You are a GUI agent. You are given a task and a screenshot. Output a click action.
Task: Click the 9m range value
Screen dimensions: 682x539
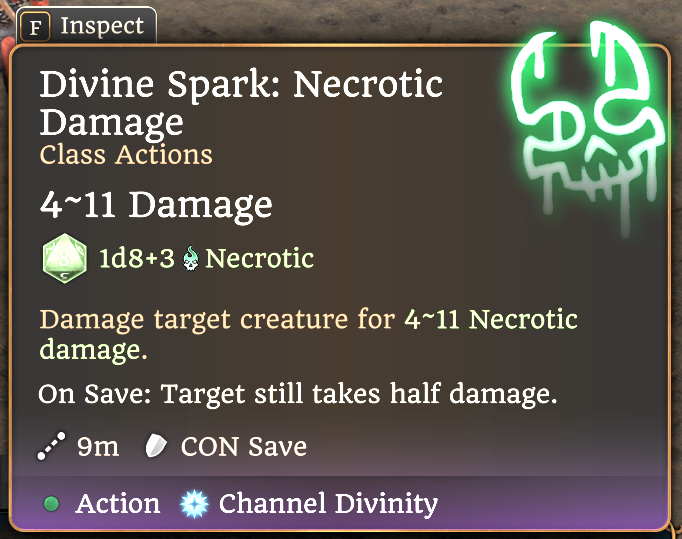98,446
